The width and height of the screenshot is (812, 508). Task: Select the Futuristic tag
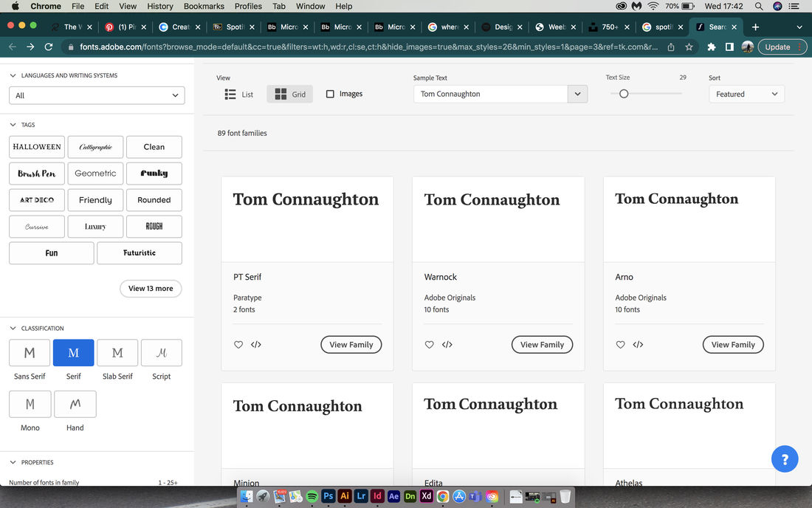point(140,253)
